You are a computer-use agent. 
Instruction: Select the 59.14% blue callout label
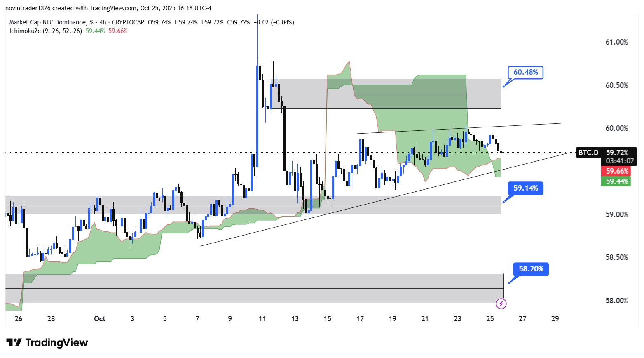click(525, 188)
